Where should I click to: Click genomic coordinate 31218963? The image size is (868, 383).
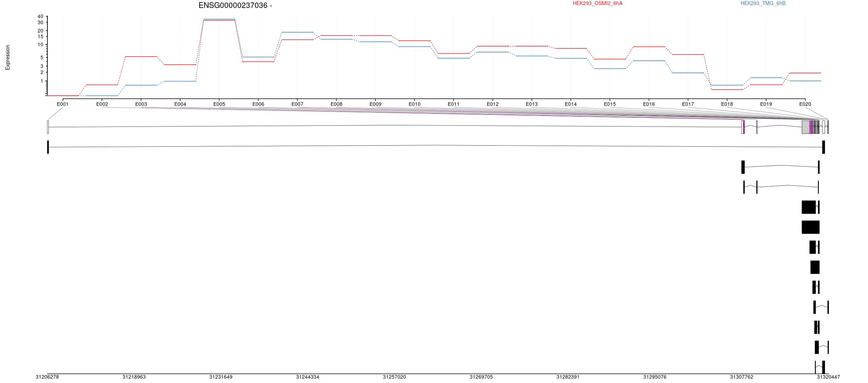pyautogui.click(x=134, y=377)
